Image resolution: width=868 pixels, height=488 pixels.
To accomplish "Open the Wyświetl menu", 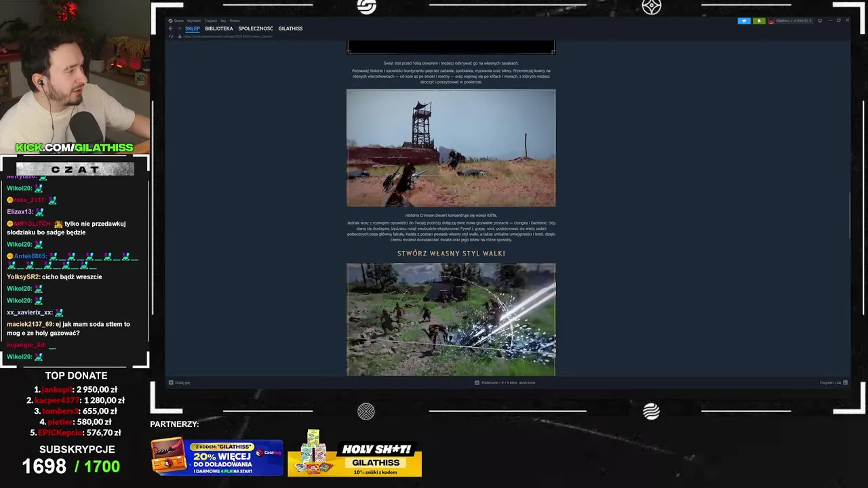I will click(194, 21).
